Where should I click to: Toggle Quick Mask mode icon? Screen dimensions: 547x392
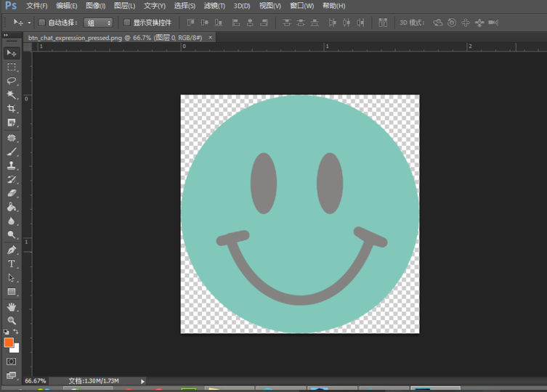coord(12,361)
